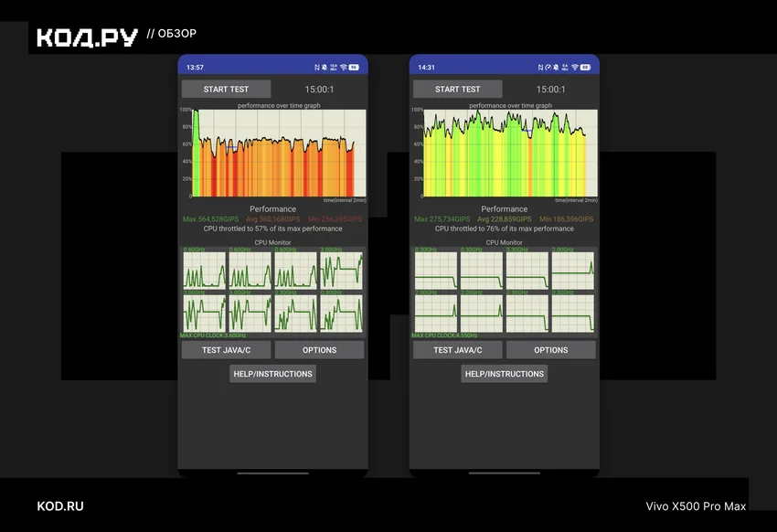Tap the battery indicator in the 13:57 status bar
Screen dimensions: 777x532
[x=354, y=68]
